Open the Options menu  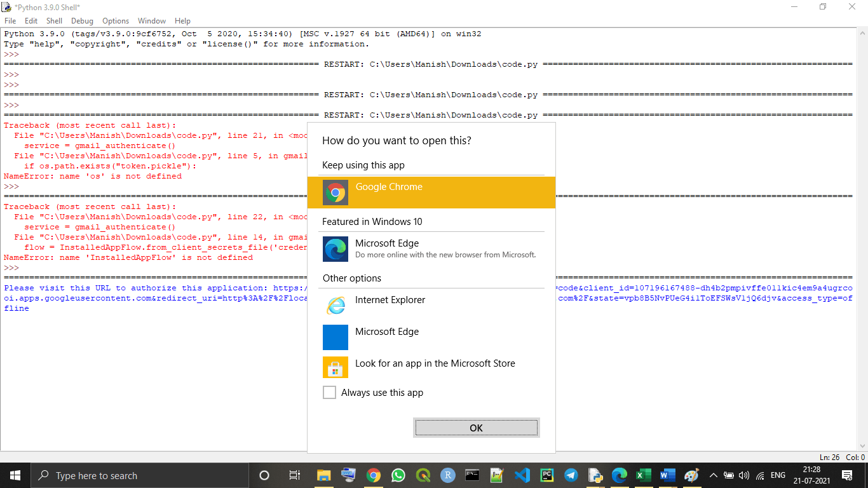(115, 20)
